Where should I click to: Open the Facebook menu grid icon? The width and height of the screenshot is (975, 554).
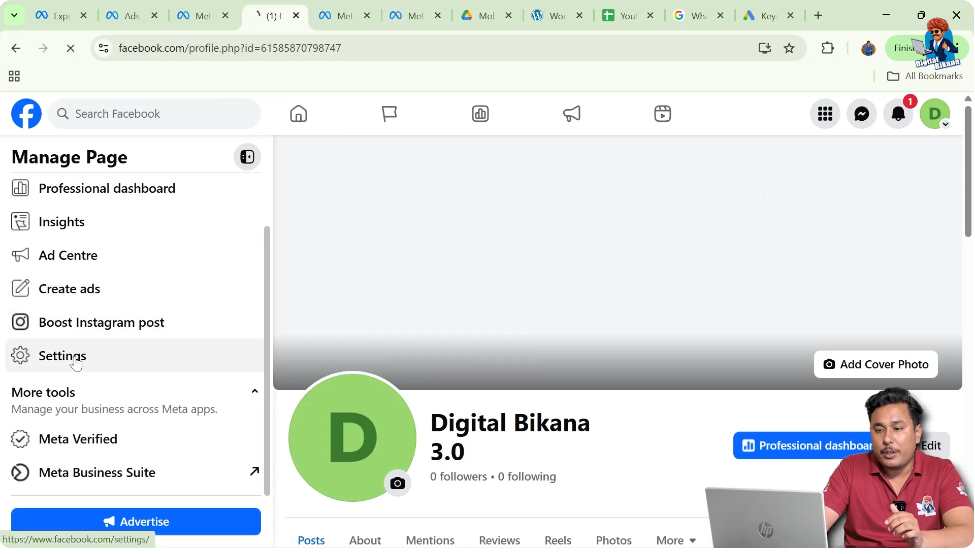pos(825,114)
